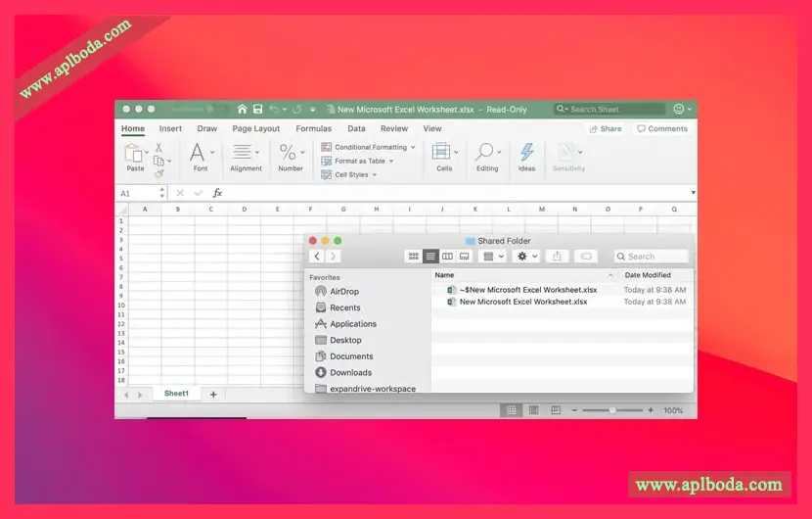Click the Finder edit tags button

click(x=586, y=257)
